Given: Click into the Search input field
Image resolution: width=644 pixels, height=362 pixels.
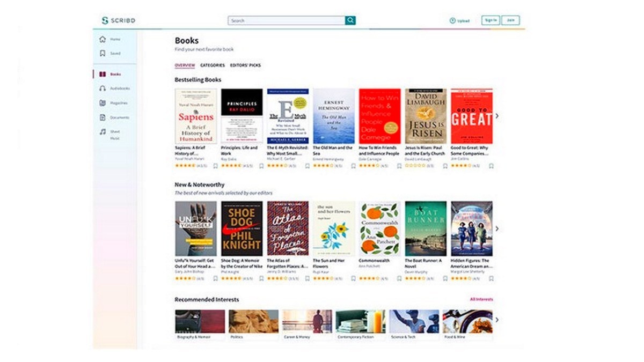Looking at the screenshot, I should coord(287,20).
